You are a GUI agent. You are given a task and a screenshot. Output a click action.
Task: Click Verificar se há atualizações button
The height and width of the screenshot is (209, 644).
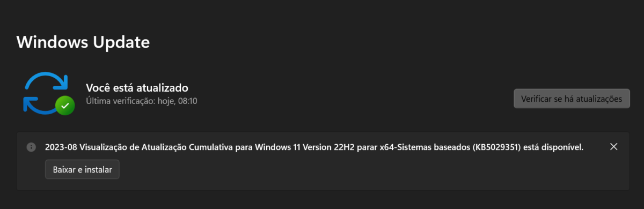click(x=572, y=99)
